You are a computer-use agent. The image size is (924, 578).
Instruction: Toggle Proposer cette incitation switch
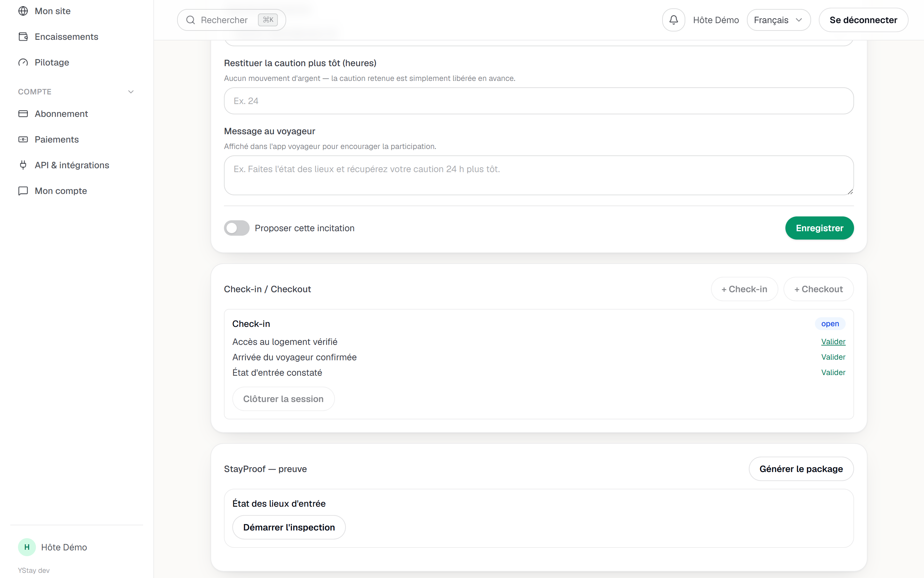pyautogui.click(x=237, y=228)
